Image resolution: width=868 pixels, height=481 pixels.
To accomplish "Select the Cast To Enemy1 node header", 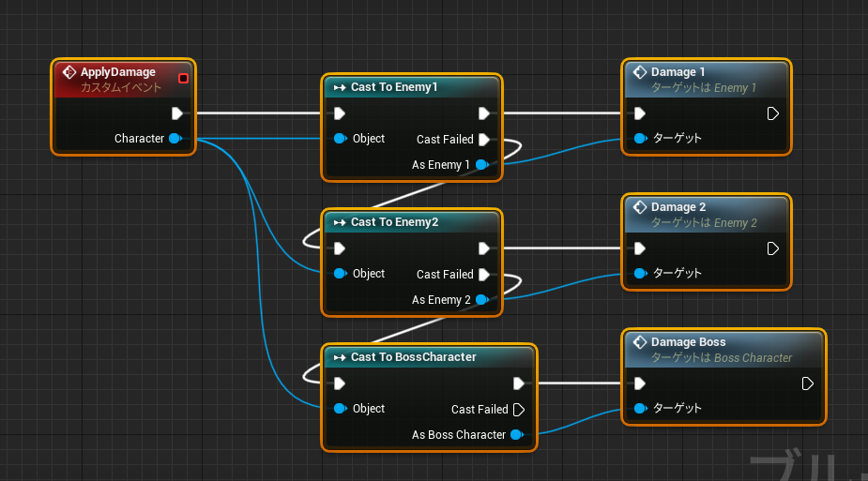I will point(412,87).
